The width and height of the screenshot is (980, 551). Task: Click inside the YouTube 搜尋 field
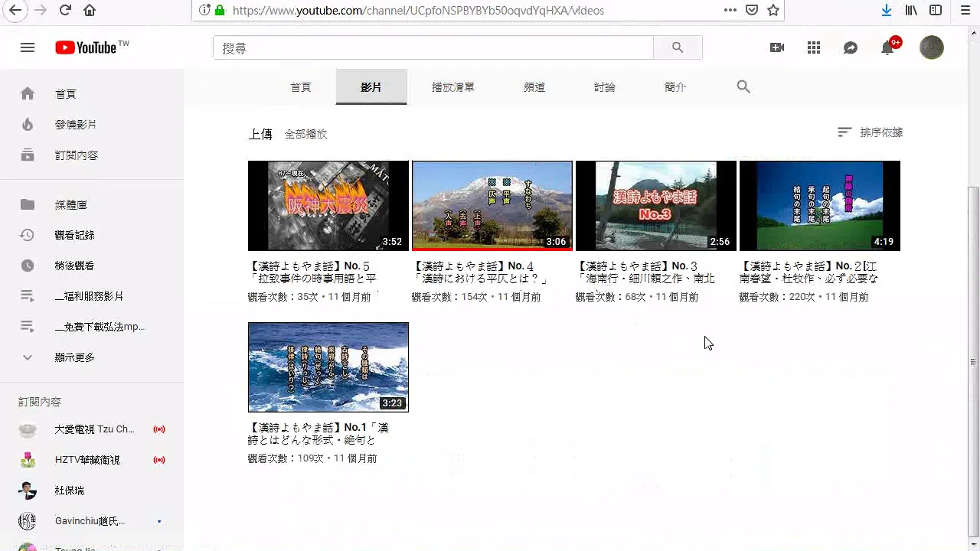pyautogui.click(x=433, y=47)
